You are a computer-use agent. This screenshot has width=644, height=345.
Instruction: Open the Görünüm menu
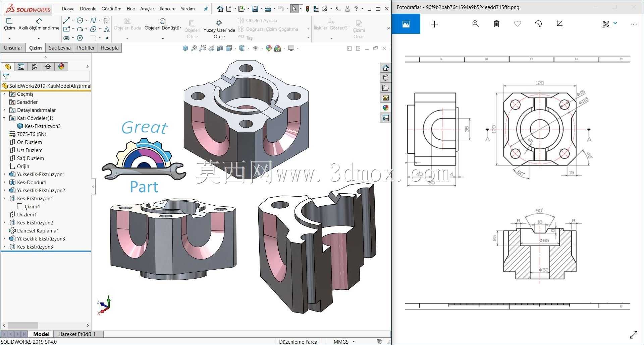tap(111, 9)
